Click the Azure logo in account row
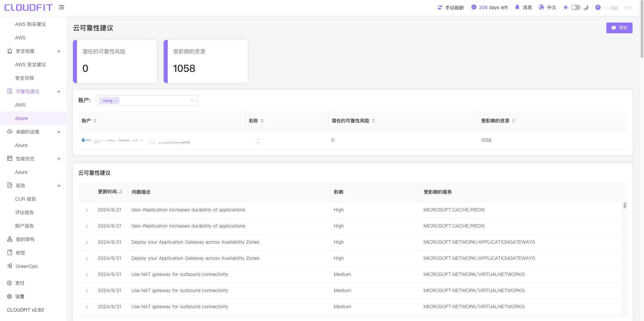This screenshot has width=644, height=321. coord(86,140)
